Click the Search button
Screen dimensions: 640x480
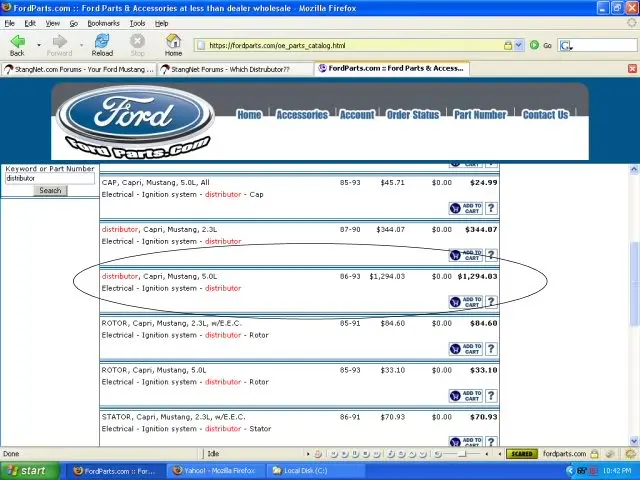(50, 191)
